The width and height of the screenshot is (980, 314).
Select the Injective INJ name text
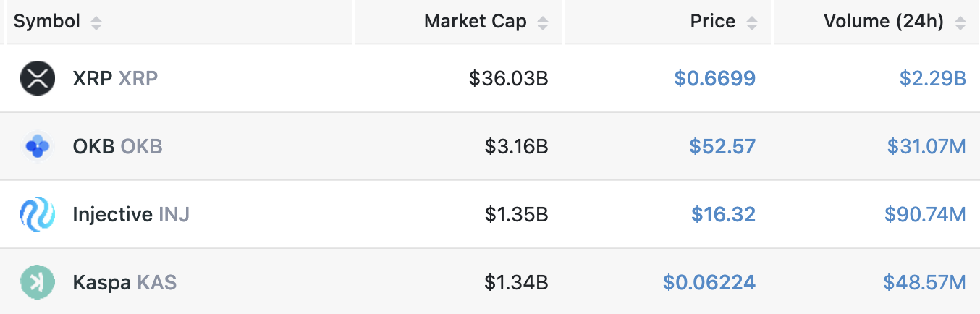click(x=131, y=214)
